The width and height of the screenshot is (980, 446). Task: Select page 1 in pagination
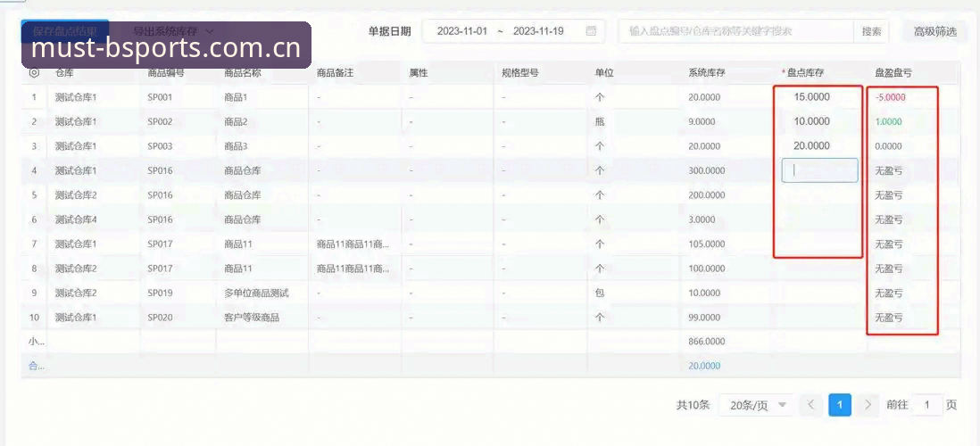839,405
